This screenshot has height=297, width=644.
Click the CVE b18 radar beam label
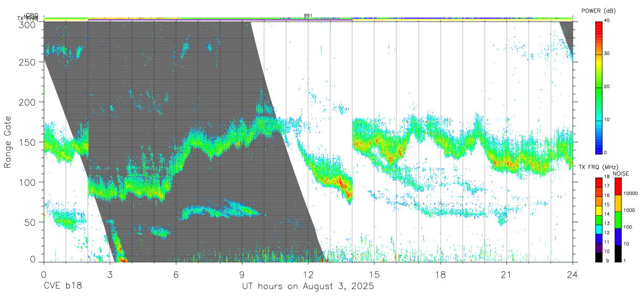[x=62, y=287]
